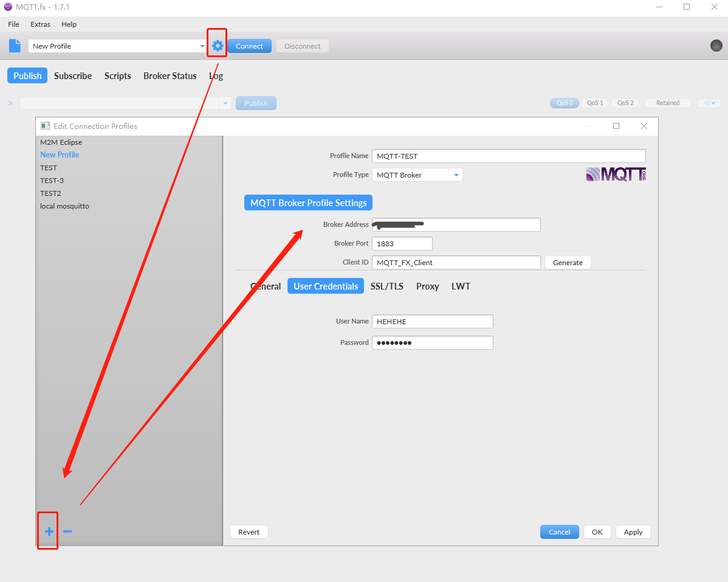728x582 pixels.
Task: Remove selected profile with minus icon
Action: pyautogui.click(x=67, y=532)
